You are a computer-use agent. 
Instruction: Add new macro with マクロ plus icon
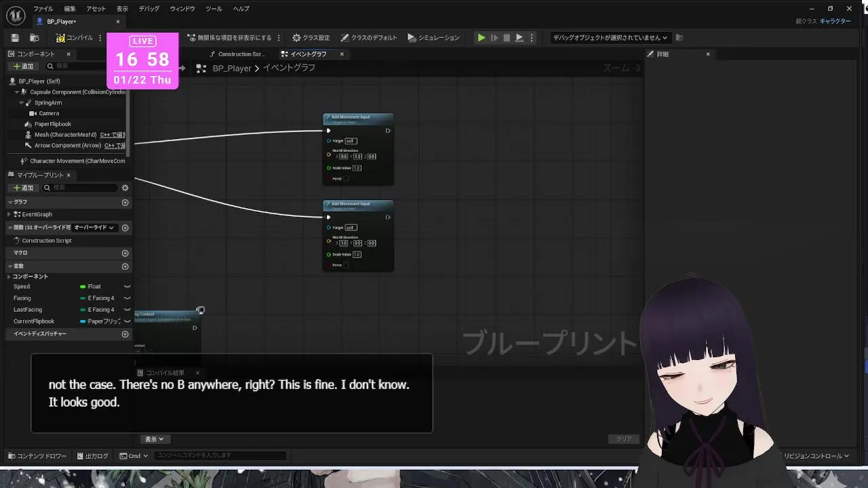[x=125, y=253]
